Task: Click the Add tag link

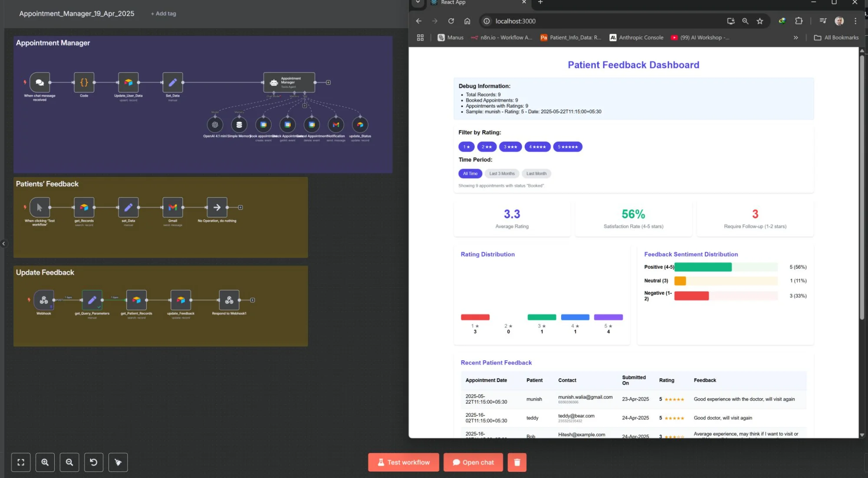Action: (x=163, y=13)
